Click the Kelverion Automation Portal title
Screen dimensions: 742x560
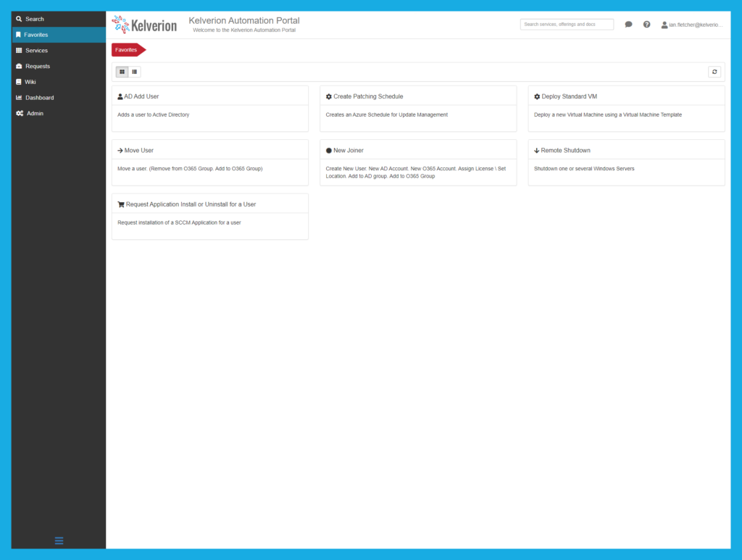point(244,20)
